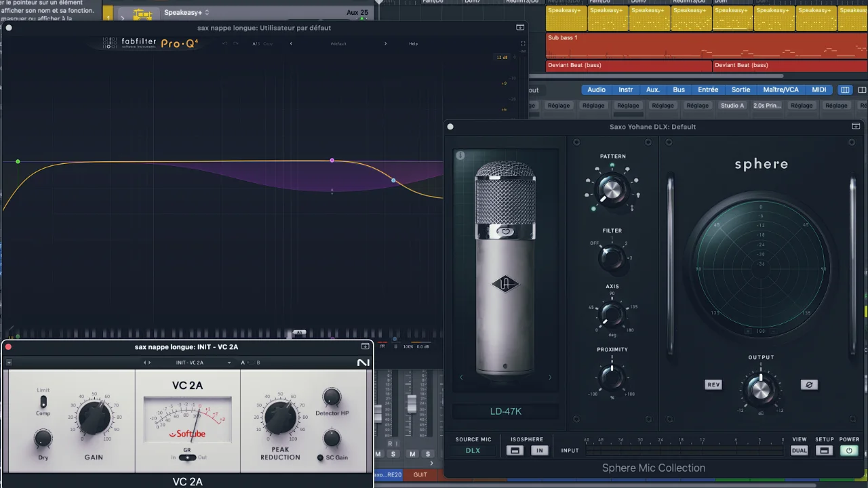Click the eraser icon beside Sphere's REV button
This screenshot has height=488, width=868.
point(808,384)
